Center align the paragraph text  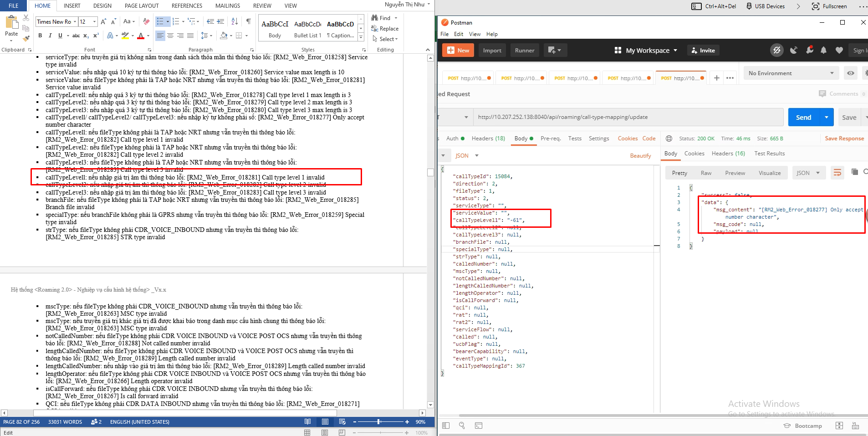[170, 36]
